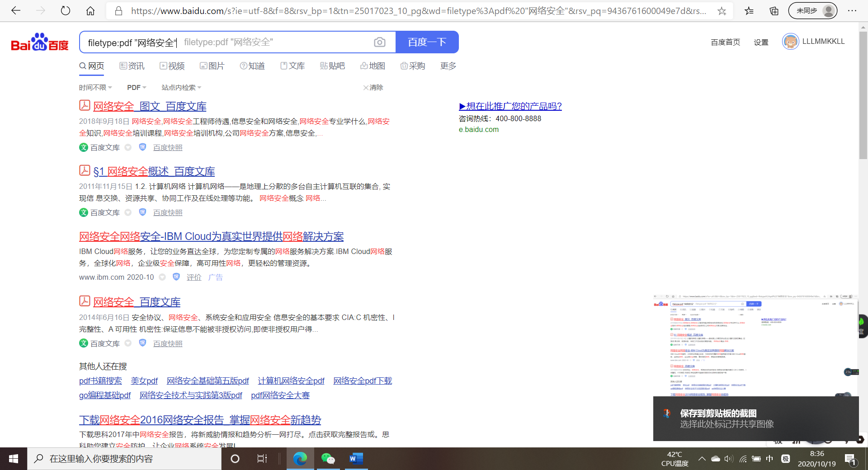Open the 时间不限 time filter dropdown

click(x=95, y=87)
